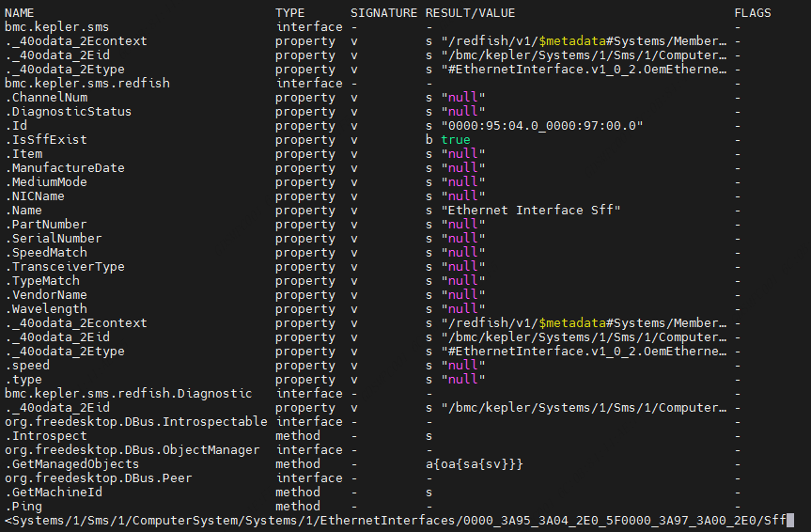811x532 pixels.
Task: Click the NAME column header
Action: [x=20, y=13]
